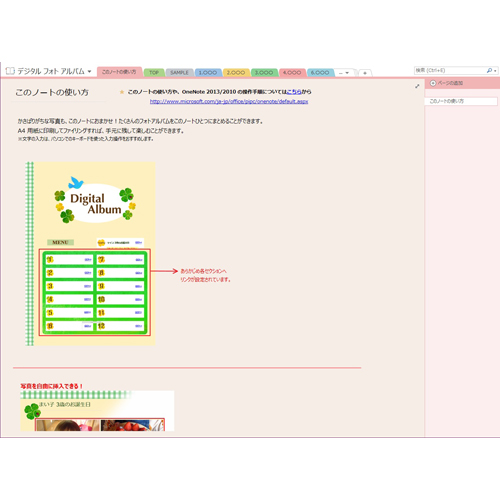500x500 pixels.
Task: Select the 1.OOO section tab
Action: [208, 72]
